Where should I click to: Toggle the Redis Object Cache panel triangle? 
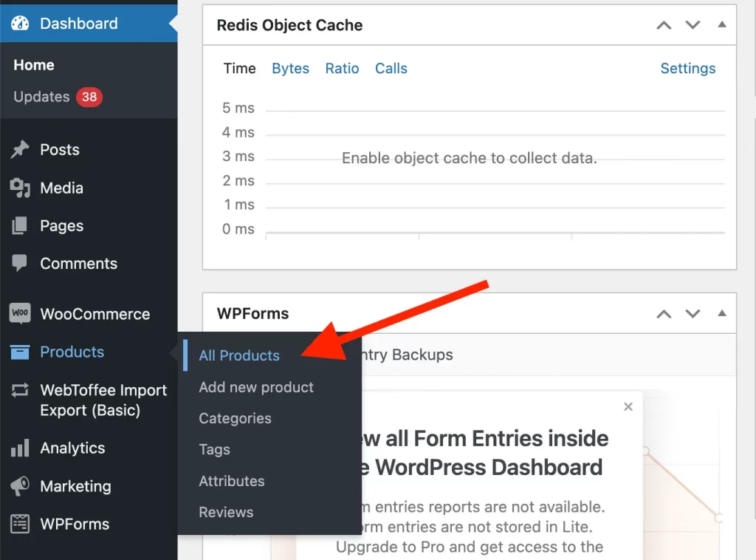(x=722, y=25)
